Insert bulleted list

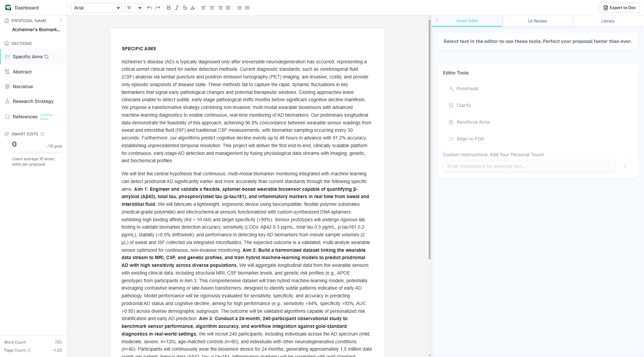tap(239, 8)
